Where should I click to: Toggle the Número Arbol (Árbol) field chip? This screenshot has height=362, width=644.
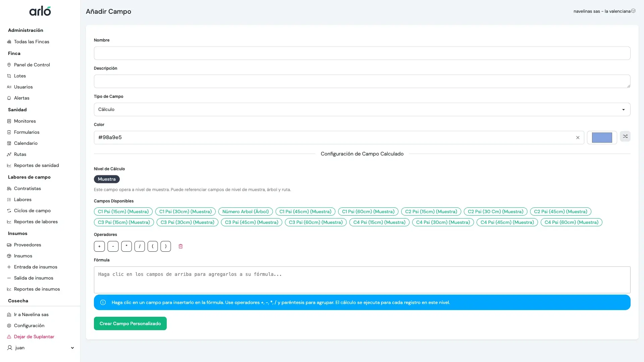coord(245,212)
